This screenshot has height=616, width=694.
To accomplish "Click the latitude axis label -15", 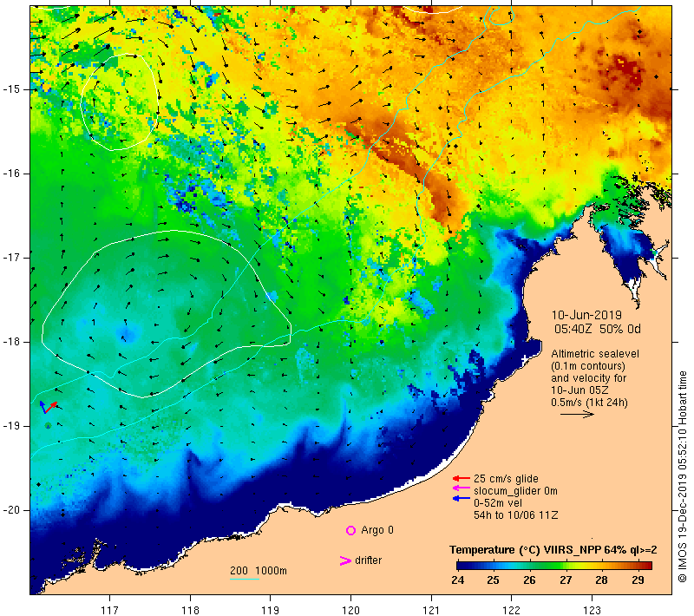I will pyautogui.click(x=11, y=89).
